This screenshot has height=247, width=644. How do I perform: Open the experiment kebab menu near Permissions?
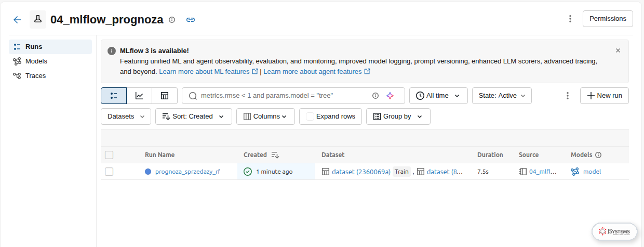[570, 19]
